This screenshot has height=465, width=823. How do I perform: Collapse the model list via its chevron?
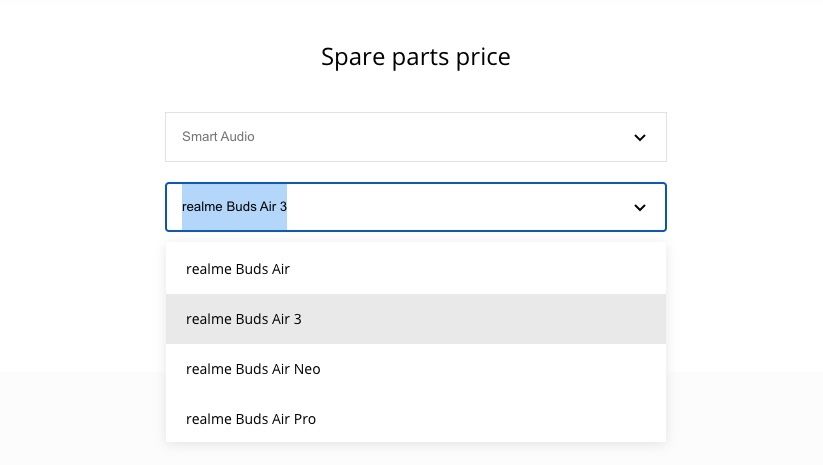[639, 207]
